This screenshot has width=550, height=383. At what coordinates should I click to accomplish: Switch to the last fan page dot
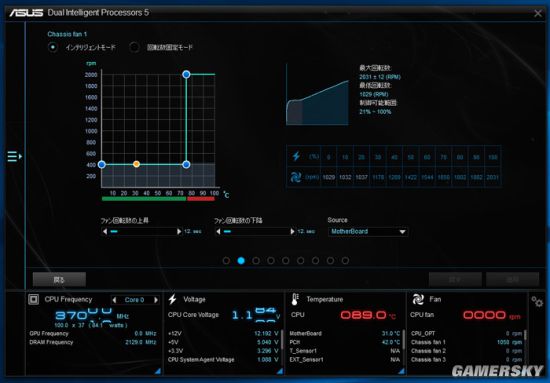point(345,261)
